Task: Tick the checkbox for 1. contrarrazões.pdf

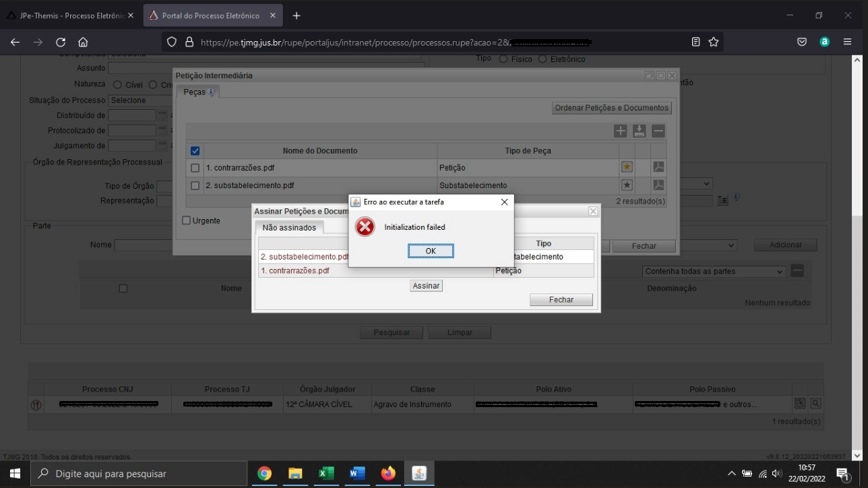Action: pos(195,168)
